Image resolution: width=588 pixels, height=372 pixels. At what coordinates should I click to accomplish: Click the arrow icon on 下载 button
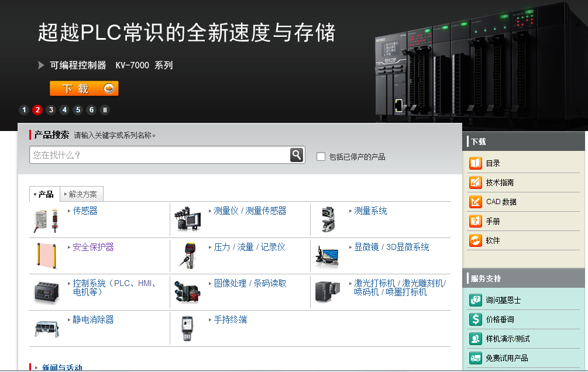[109, 88]
